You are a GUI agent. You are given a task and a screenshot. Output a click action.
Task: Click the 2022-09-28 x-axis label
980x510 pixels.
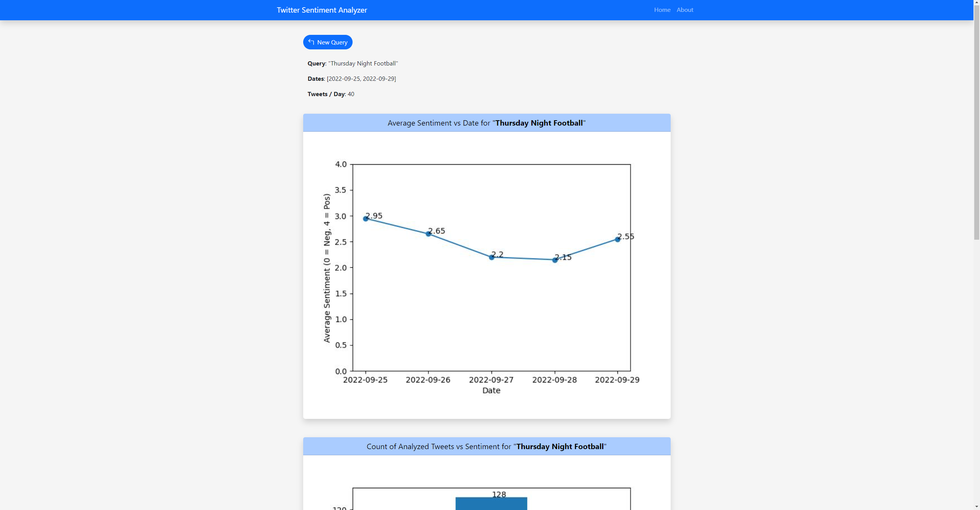click(x=554, y=380)
